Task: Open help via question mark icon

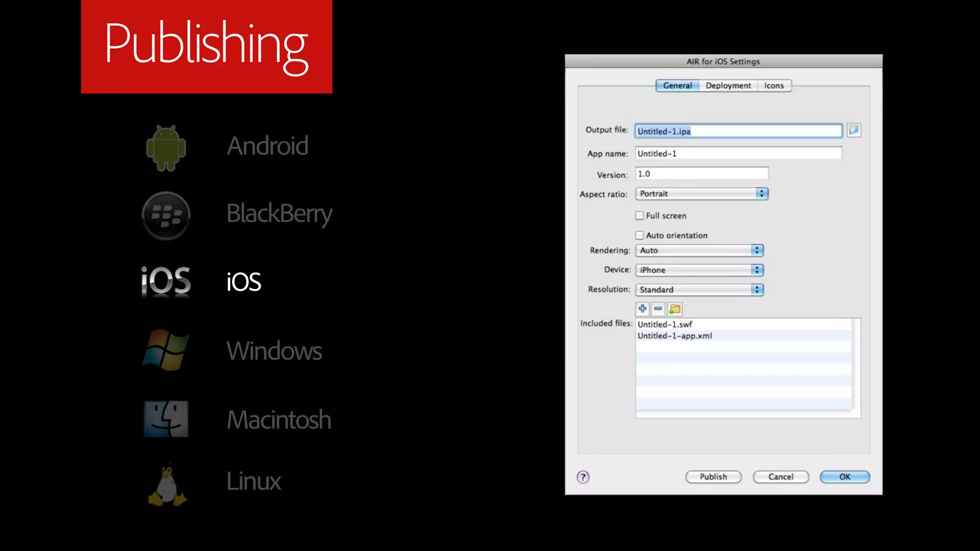Action: [583, 477]
